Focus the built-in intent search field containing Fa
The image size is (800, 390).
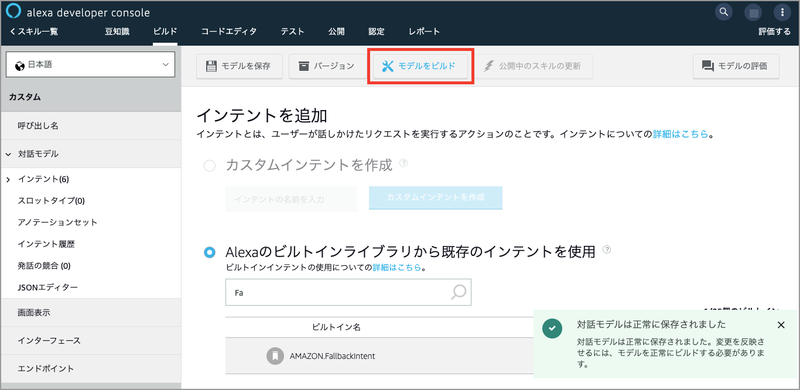pos(348,292)
